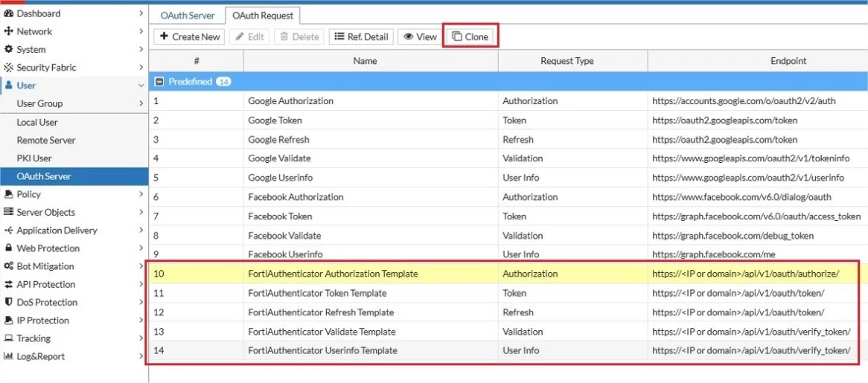
Task: Open Ref. Detail
Action: pos(362,36)
